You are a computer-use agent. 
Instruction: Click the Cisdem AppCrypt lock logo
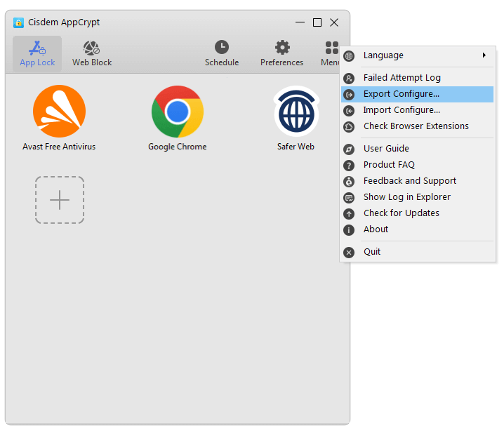tap(18, 23)
